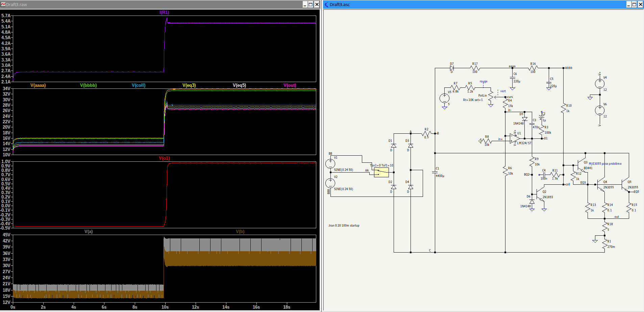Click the I(R1) trace label

pos(164,12)
